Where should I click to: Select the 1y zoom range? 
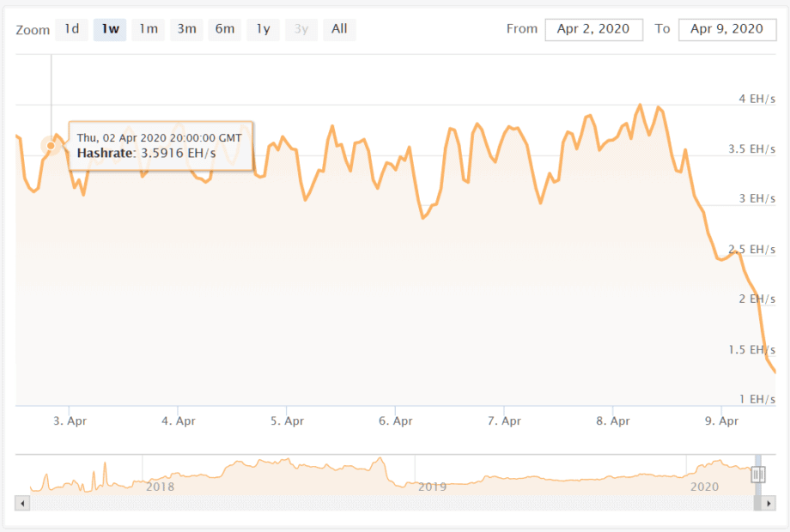coord(263,29)
